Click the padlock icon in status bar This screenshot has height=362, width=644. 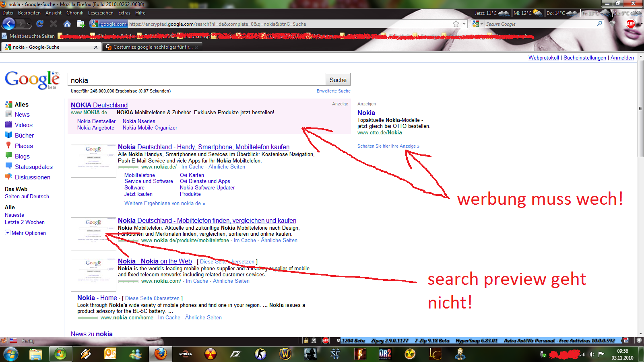306,341
